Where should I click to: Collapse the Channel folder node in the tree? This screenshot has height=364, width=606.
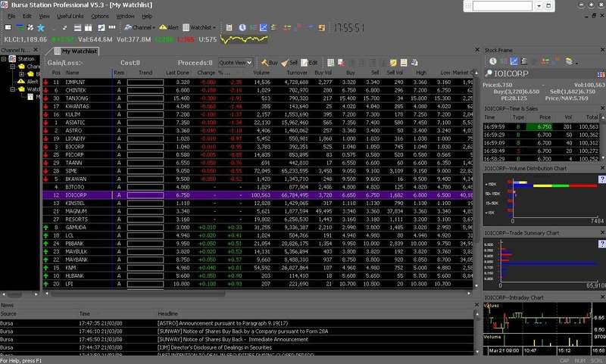coord(13,67)
